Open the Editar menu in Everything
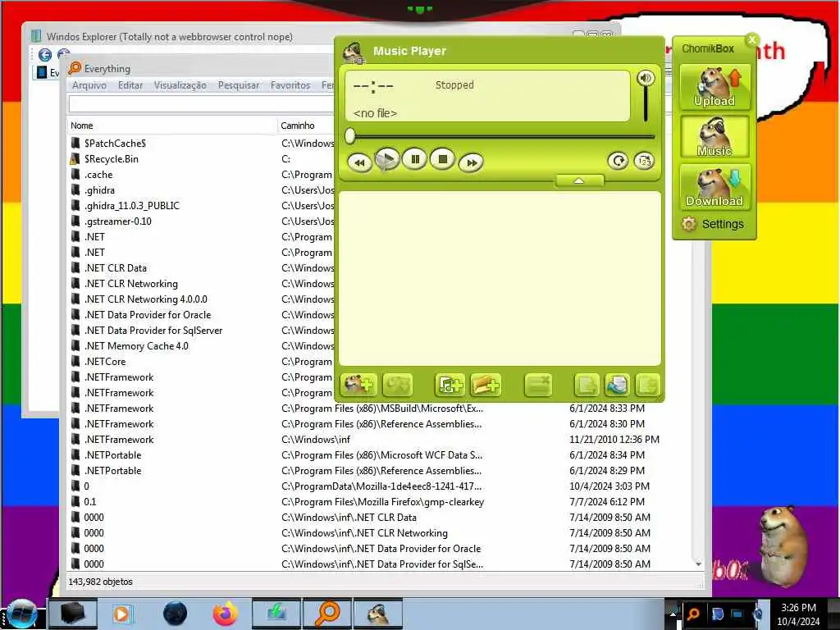The width and height of the screenshot is (840, 630). pyautogui.click(x=130, y=85)
